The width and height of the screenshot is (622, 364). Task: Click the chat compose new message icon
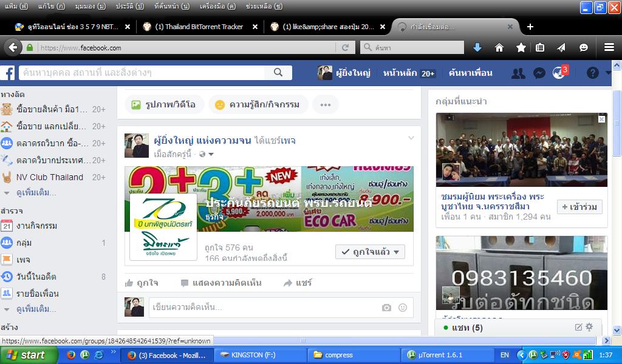pyautogui.click(x=578, y=327)
